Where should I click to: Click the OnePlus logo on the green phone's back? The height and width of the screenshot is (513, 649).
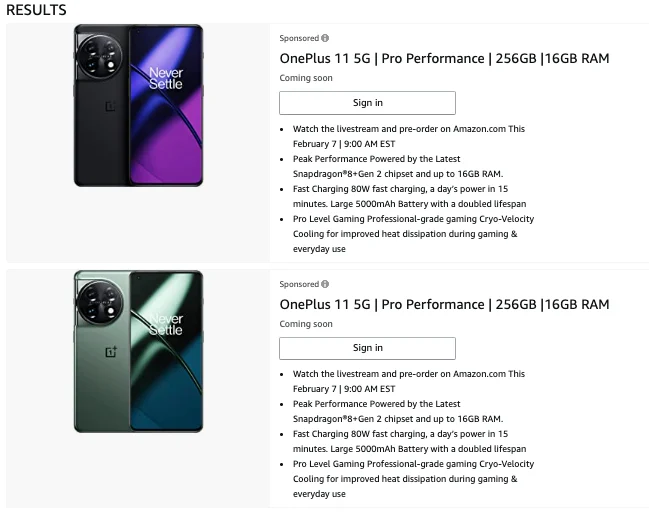point(110,351)
